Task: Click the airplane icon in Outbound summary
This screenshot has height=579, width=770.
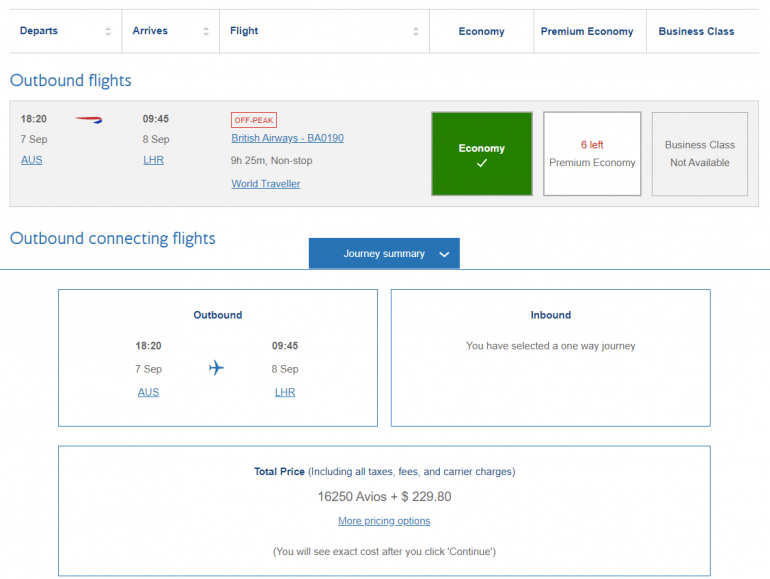Action: tap(216, 368)
